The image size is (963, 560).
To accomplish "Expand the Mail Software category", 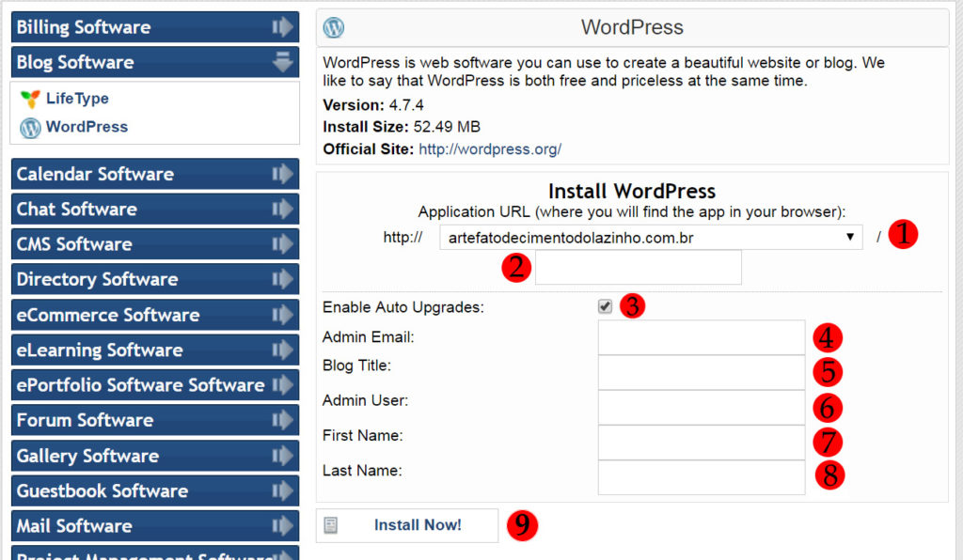I will pos(155,525).
